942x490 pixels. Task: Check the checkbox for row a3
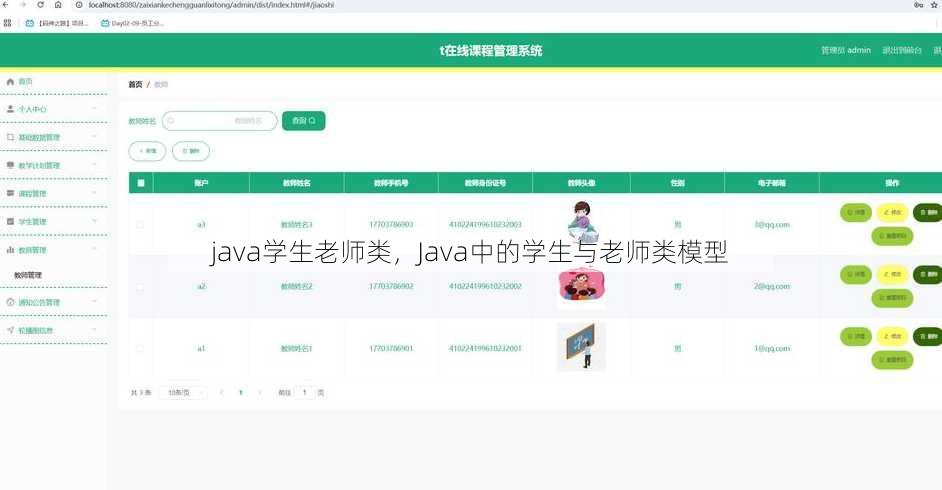click(x=140, y=225)
